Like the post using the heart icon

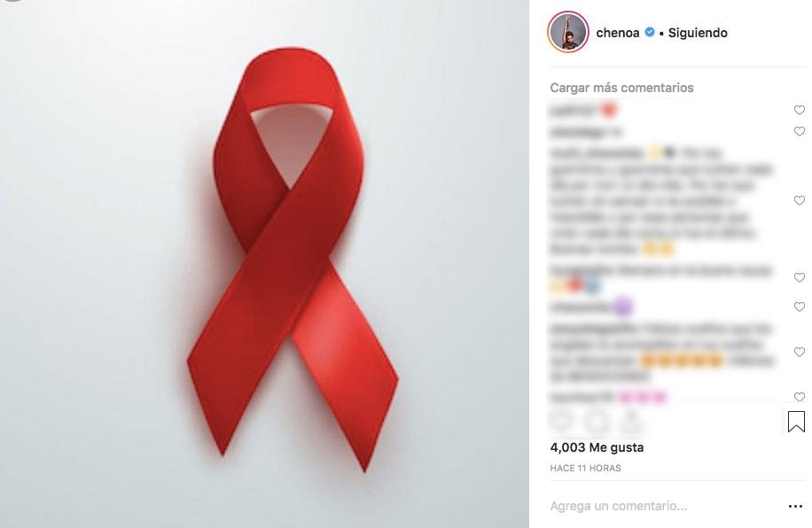click(561, 422)
